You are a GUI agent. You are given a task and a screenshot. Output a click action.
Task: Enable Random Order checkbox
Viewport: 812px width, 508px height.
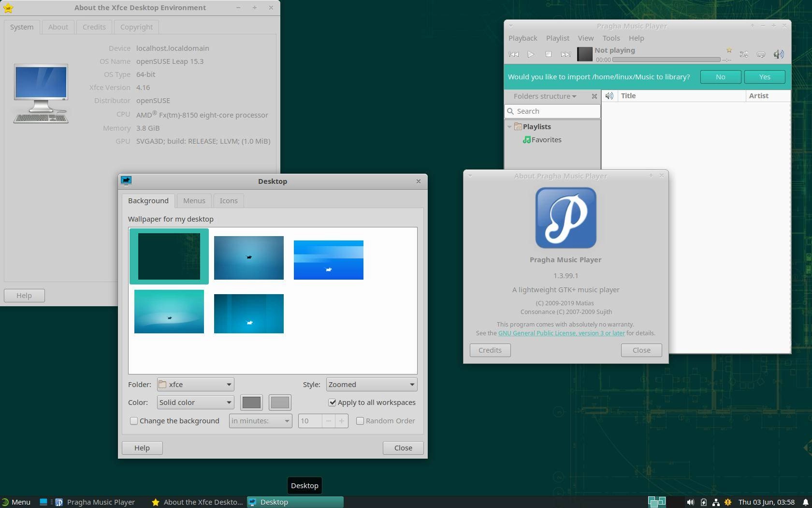pos(360,421)
